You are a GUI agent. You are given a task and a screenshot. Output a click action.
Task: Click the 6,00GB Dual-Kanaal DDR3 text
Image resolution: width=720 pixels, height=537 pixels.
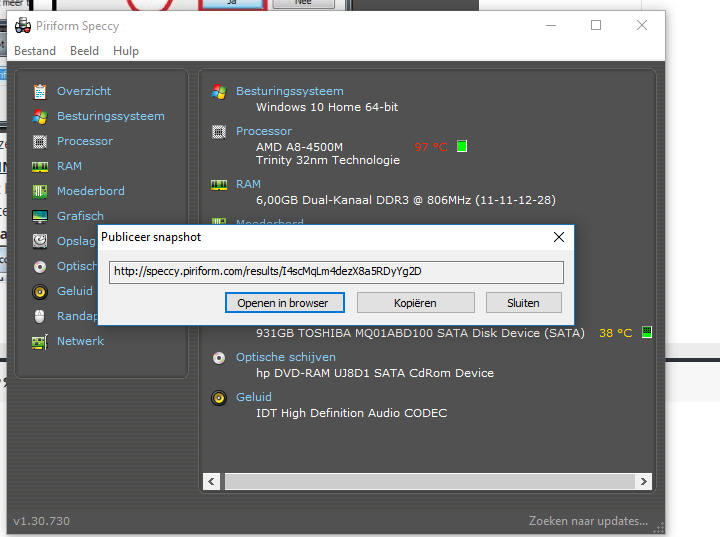(x=406, y=200)
